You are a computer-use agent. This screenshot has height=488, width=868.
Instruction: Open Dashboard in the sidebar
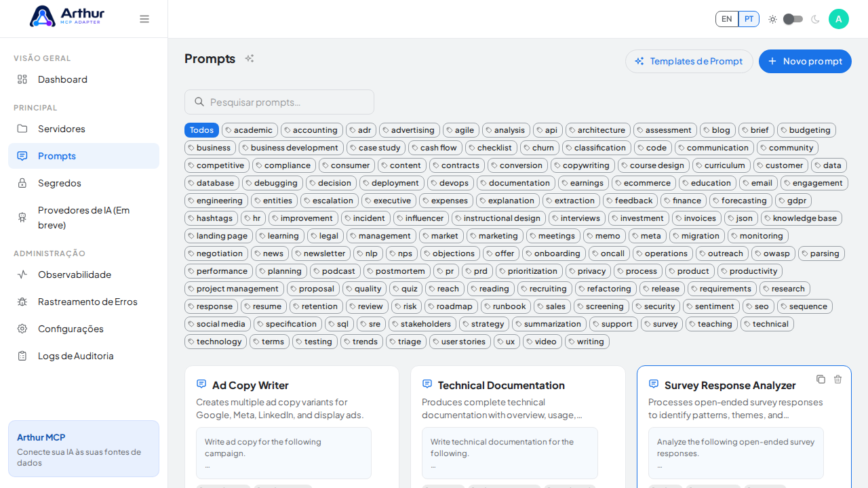click(83, 79)
